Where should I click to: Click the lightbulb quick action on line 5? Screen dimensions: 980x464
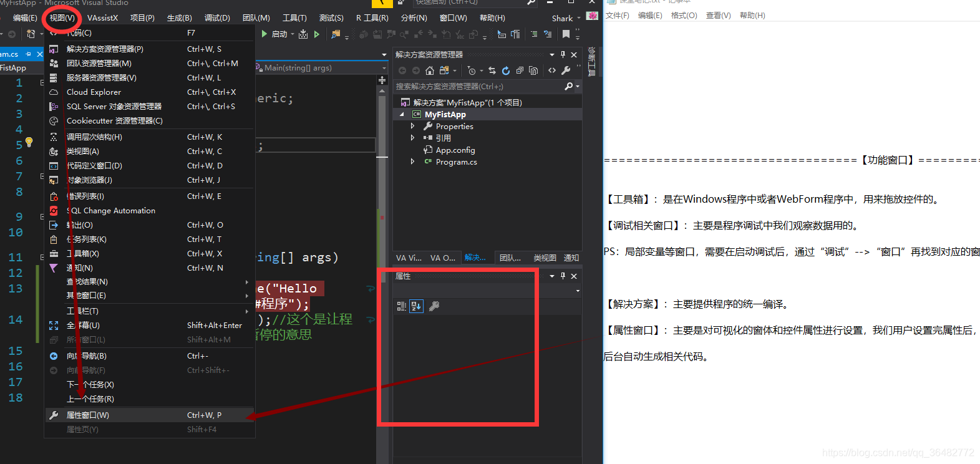click(29, 143)
